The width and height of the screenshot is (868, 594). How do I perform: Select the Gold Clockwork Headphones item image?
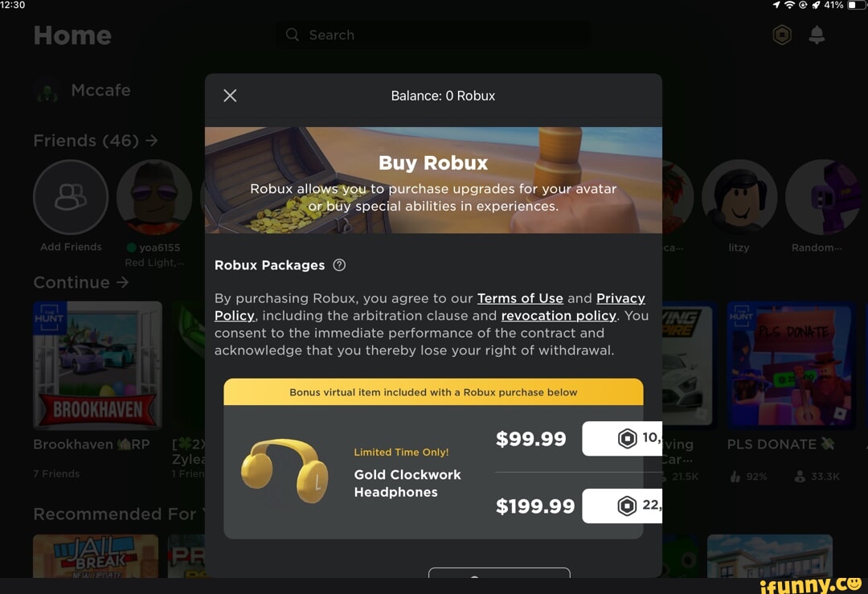coord(285,471)
